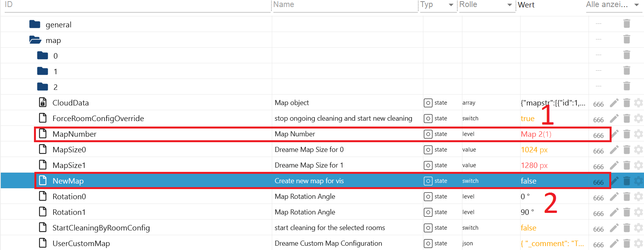Delete the general folder with trash icon

point(627,24)
